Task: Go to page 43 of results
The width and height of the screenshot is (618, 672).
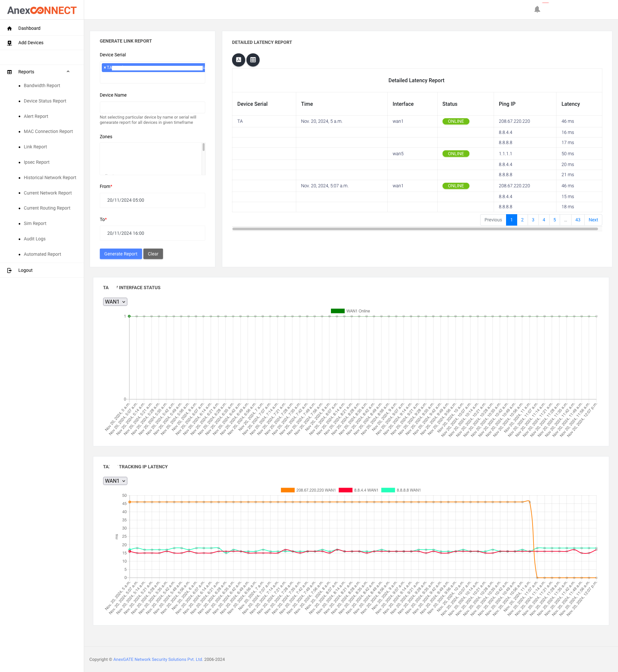Action: coord(577,220)
